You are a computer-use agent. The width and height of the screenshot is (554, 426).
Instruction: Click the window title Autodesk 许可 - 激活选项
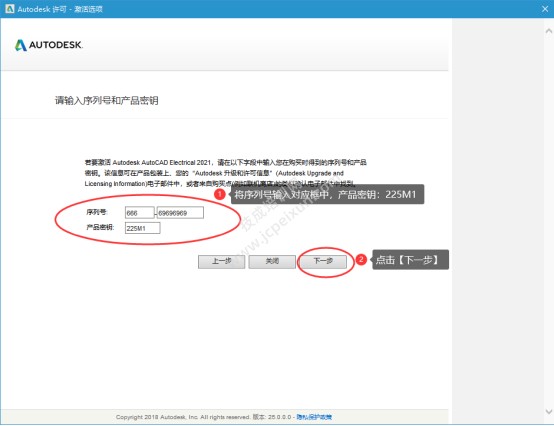60,9
